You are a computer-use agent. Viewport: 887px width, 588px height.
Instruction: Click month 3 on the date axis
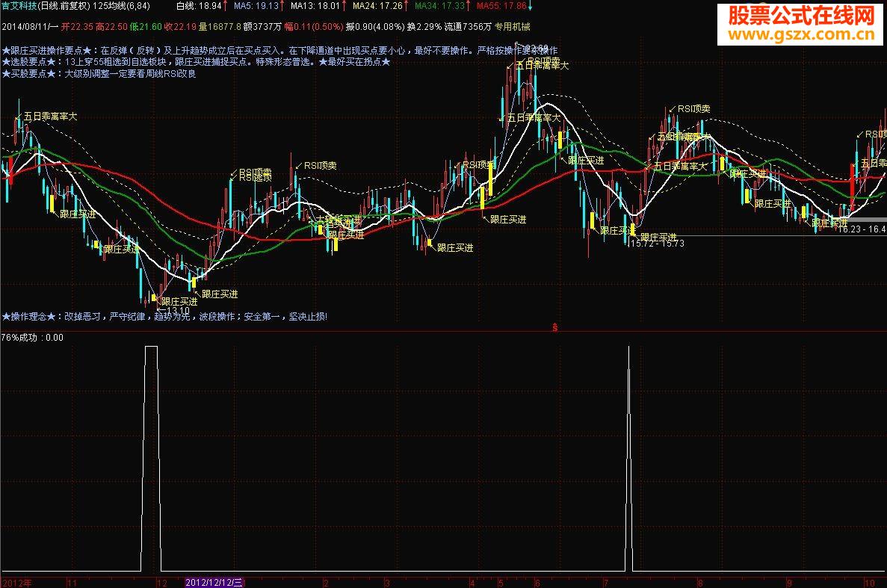click(387, 583)
